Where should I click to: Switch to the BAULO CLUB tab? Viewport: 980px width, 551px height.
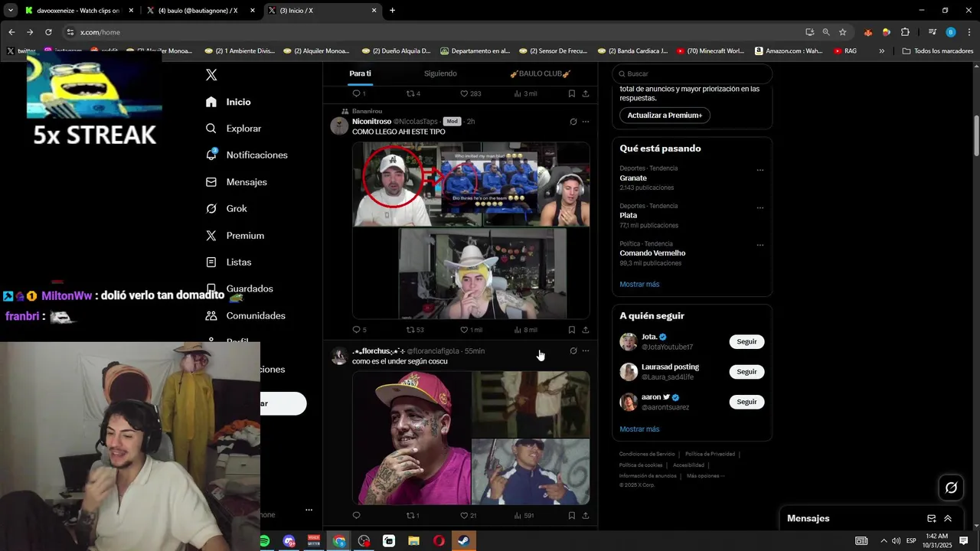click(541, 73)
